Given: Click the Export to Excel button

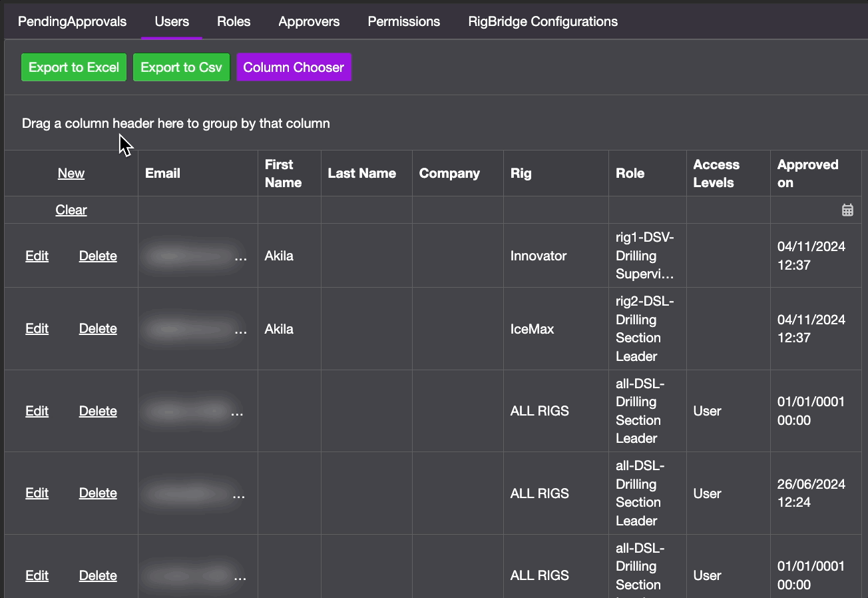Looking at the screenshot, I should pyautogui.click(x=74, y=67).
